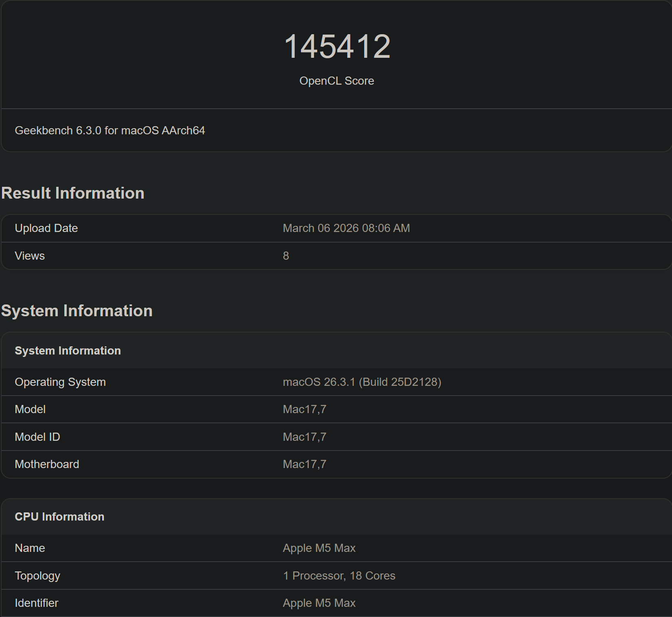Click the Operating System row label
672x617 pixels.
pyautogui.click(x=60, y=382)
